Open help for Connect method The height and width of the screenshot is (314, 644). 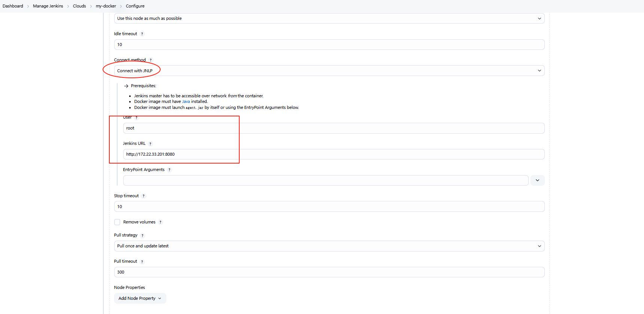(x=151, y=60)
